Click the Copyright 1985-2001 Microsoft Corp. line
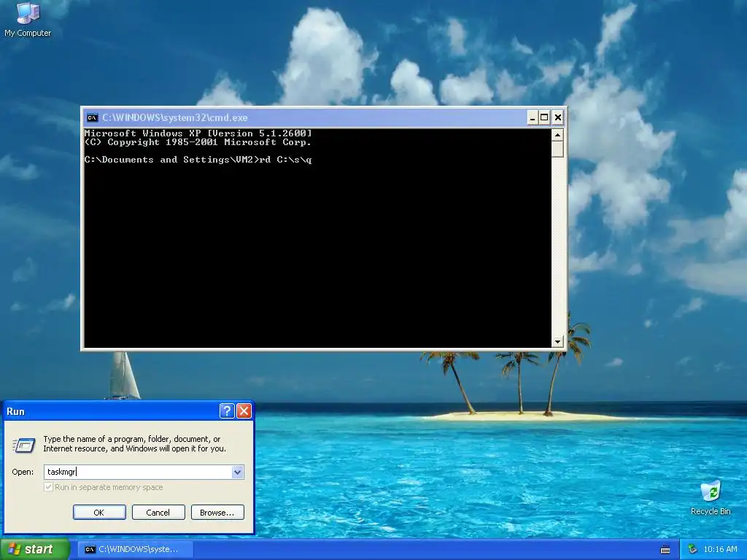747x560 pixels. point(198,142)
